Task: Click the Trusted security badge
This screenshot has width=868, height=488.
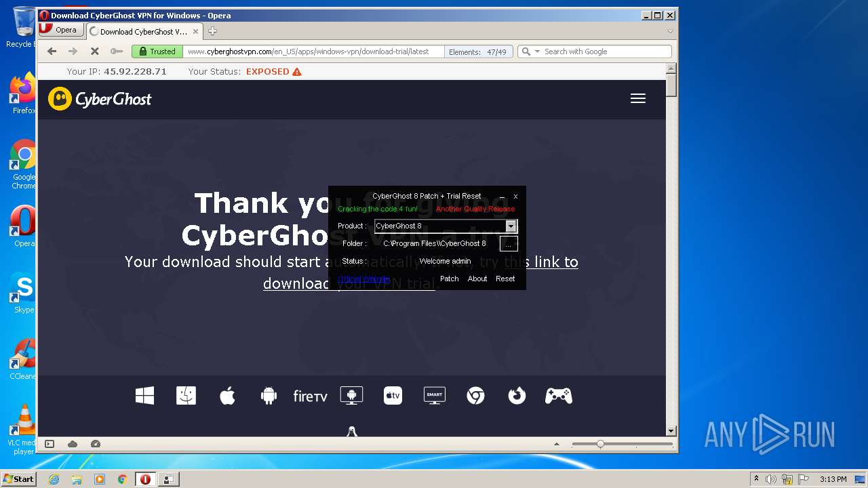Action: pyautogui.click(x=157, y=52)
